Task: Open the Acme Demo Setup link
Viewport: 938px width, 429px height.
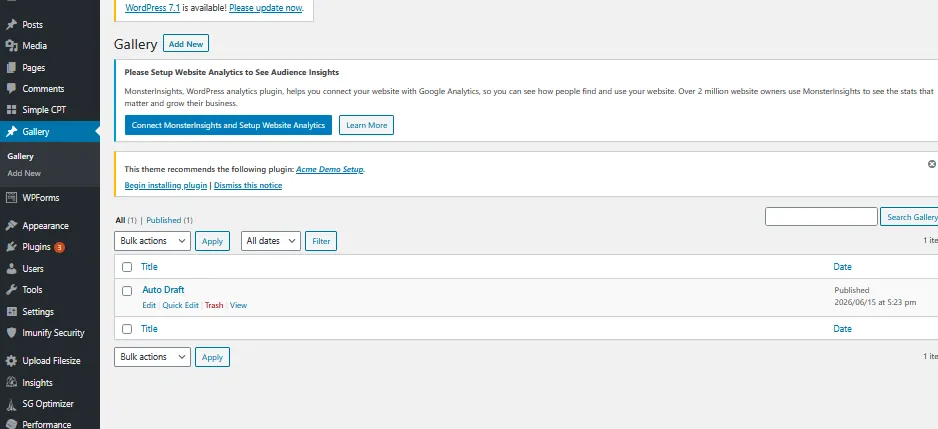Action: pyautogui.click(x=330, y=169)
